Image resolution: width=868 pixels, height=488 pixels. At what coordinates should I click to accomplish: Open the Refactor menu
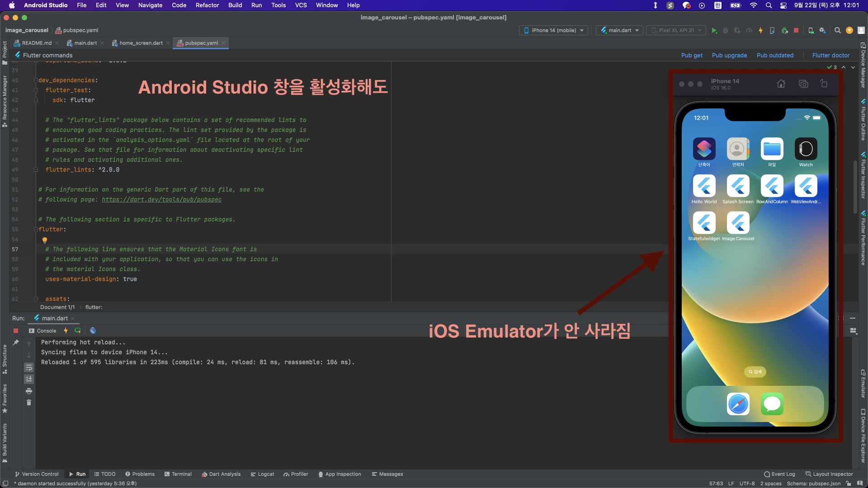pos(207,5)
